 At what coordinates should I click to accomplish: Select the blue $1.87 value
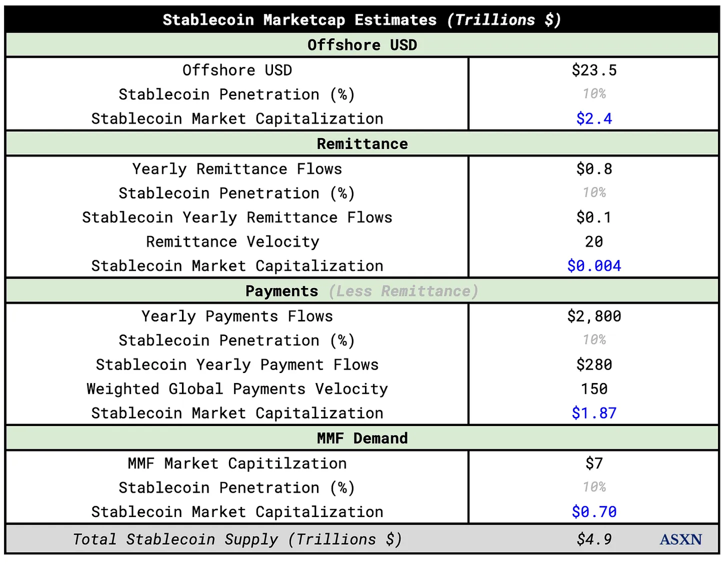click(x=594, y=413)
